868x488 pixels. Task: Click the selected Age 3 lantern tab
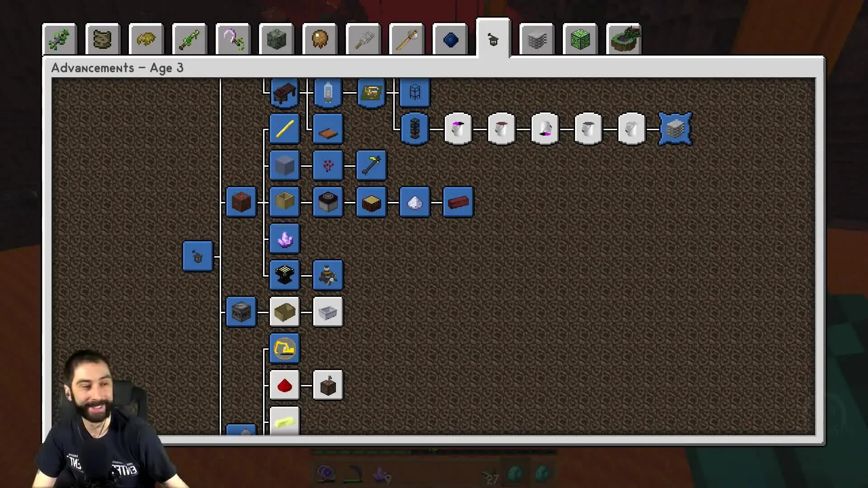click(x=493, y=39)
